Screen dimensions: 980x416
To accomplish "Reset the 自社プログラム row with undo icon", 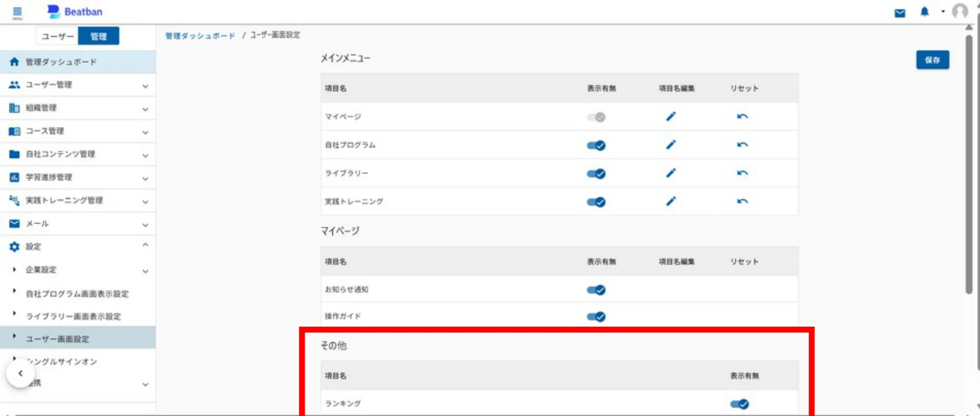I will pos(743,145).
